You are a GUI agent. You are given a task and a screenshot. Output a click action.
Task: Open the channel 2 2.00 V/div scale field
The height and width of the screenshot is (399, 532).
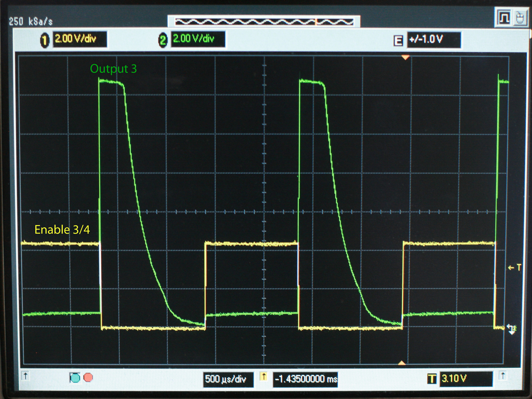(198, 39)
